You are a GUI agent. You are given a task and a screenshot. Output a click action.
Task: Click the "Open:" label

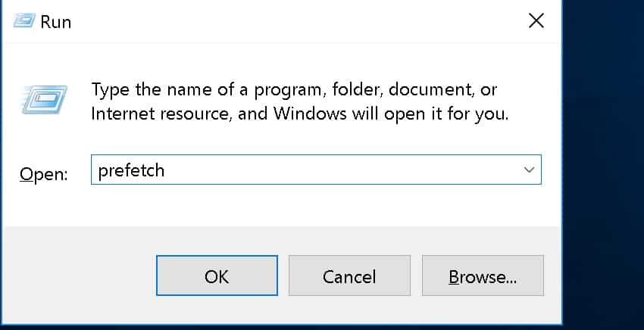[43, 174]
